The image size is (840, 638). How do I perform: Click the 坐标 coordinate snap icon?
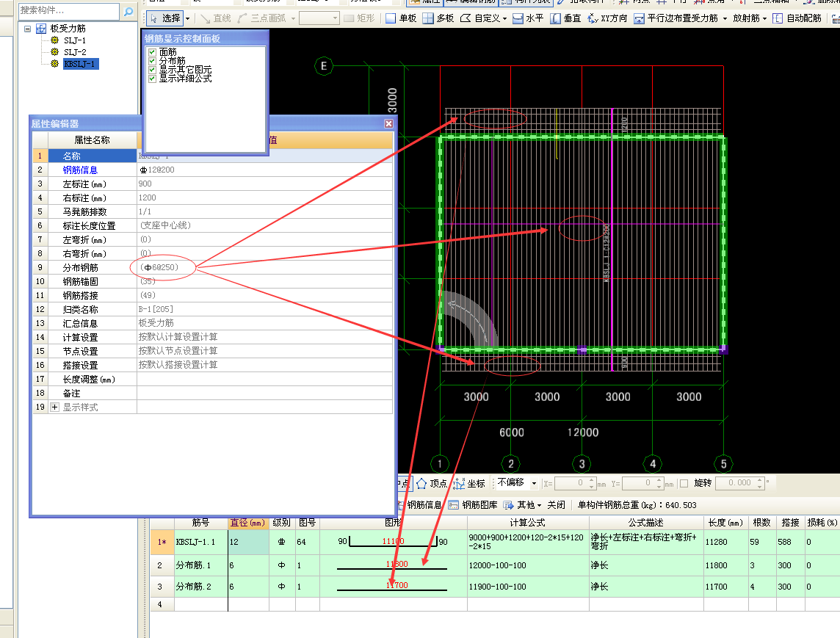(460, 484)
